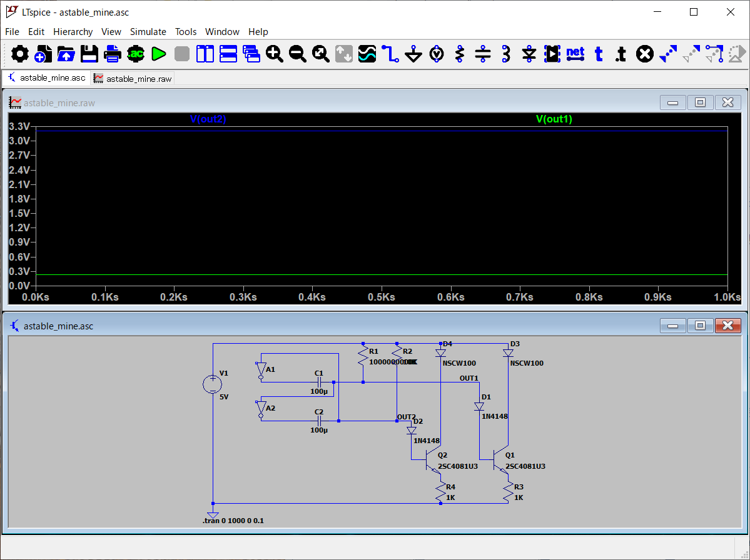
Task: Switch to the astable_mine.raw tab
Action: tap(133, 79)
